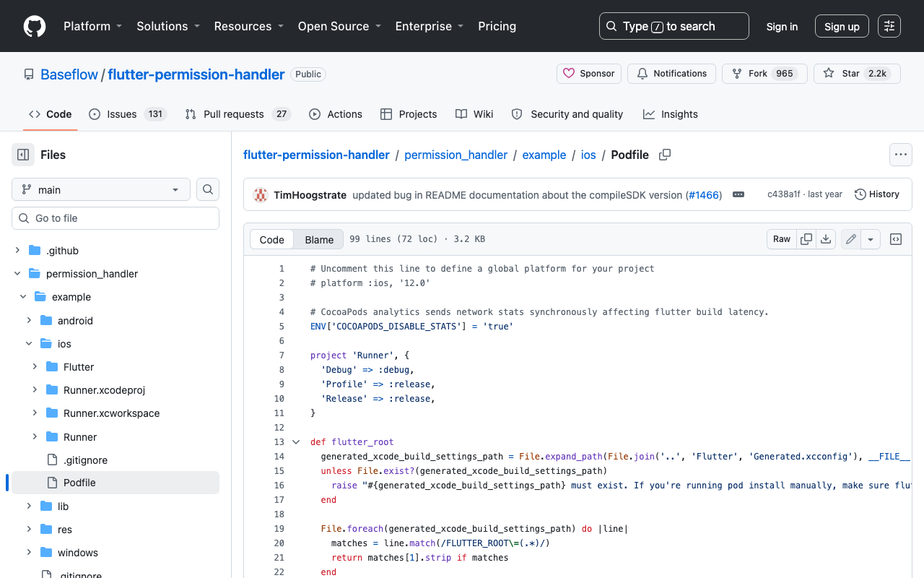This screenshot has width=924, height=578.
Task: Click the windows folder icon
Action: tap(46, 553)
